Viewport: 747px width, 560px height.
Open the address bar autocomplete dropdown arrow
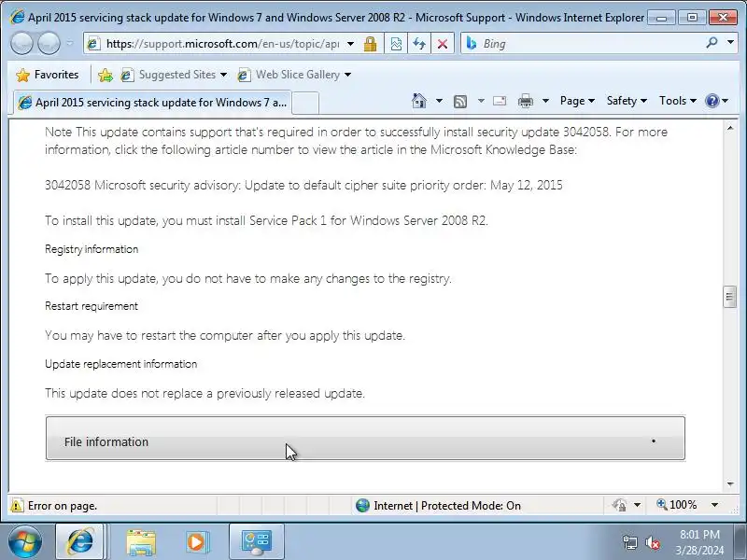click(x=351, y=44)
